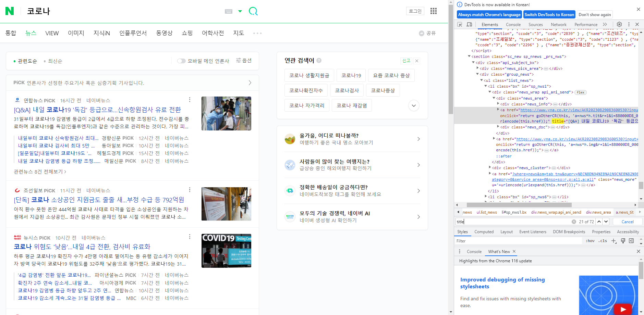
Task: Cancel the DevTools element search
Action: pyautogui.click(x=628, y=222)
